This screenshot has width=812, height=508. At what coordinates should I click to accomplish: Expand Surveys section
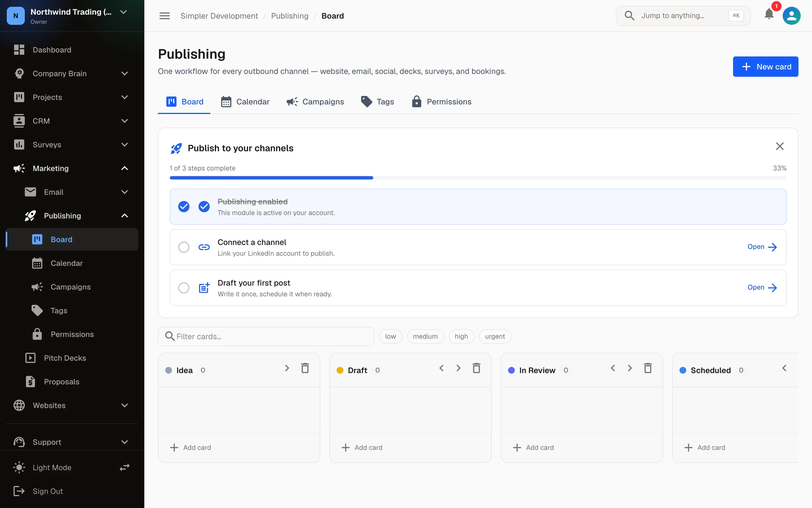pyautogui.click(x=125, y=144)
